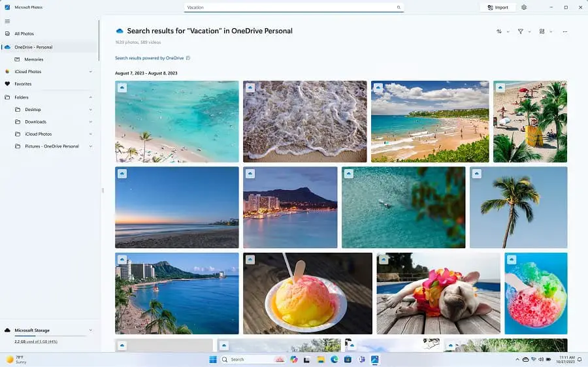Viewport: 588px width, 367px height.
Task: Click the info icon beside OneDrive search notice
Action: click(x=188, y=58)
